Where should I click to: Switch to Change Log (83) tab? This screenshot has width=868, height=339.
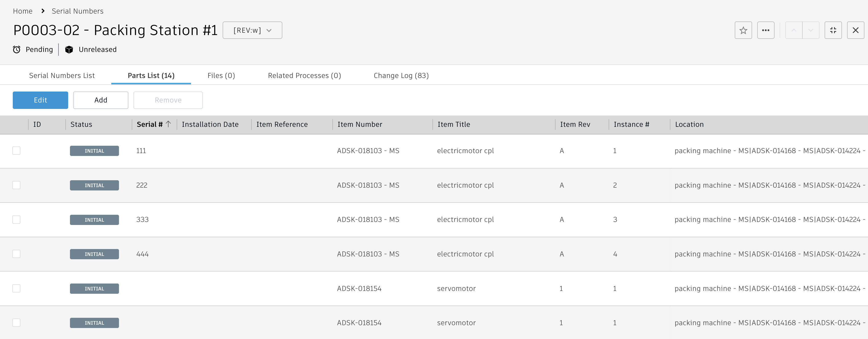[401, 76]
